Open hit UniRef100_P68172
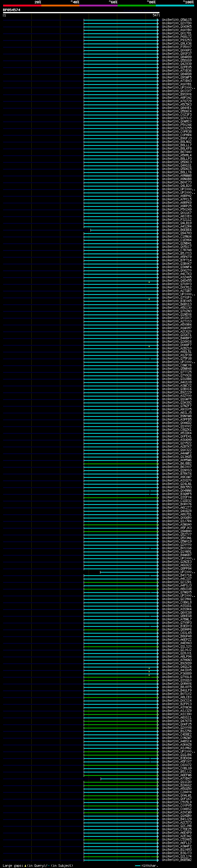 pyautogui.click(x=177, y=37)
